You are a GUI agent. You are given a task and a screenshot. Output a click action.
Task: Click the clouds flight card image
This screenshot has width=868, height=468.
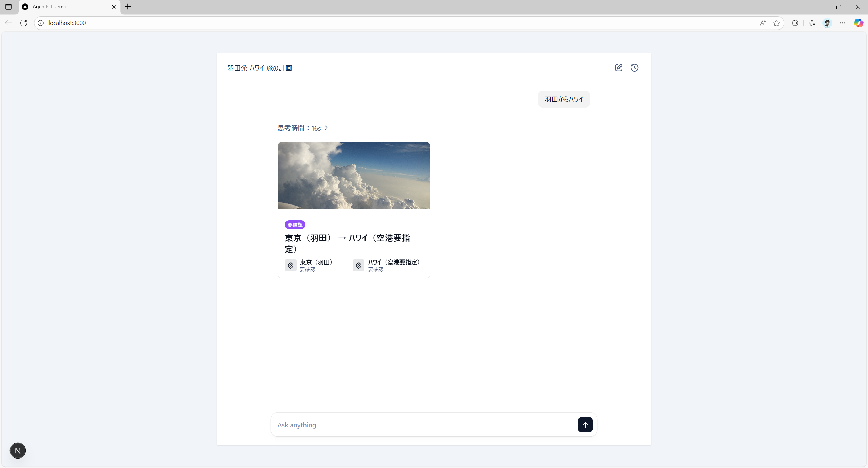354,175
